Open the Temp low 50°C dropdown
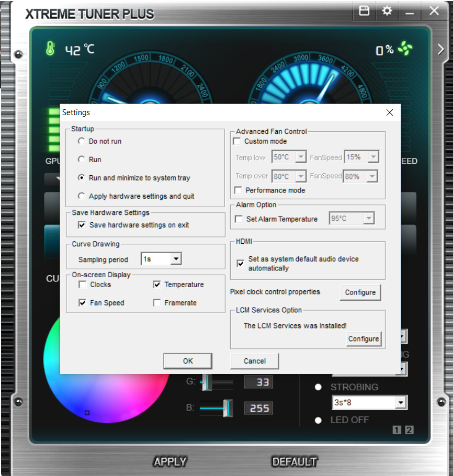The image size is (453, 476). pyautogui.click(x=289, y=157)
